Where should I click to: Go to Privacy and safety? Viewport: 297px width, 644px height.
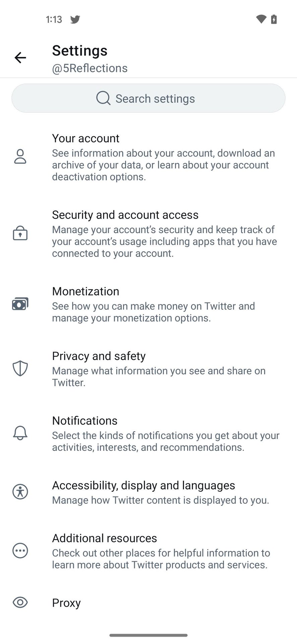pyautogui.click(x=159, y=369)
